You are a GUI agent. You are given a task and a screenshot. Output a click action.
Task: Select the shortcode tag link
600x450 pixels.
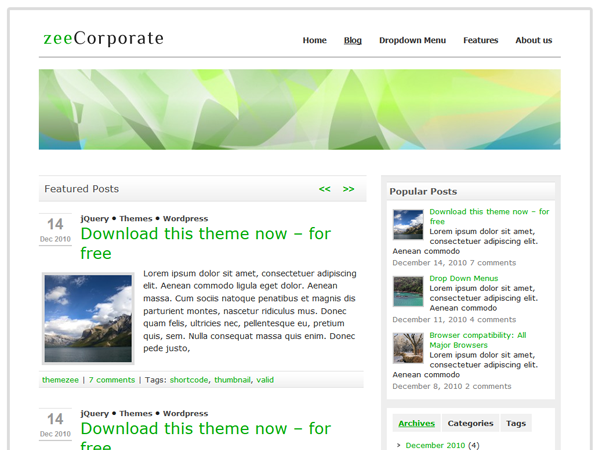point(189,380)
